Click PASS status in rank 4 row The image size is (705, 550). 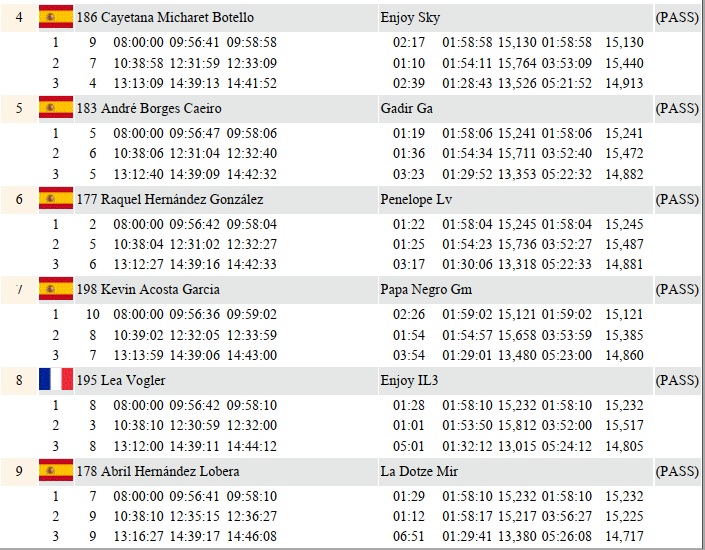[x=677, y=18]
